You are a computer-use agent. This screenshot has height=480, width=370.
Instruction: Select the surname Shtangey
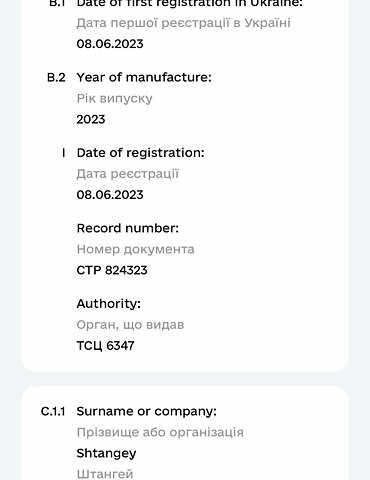[x=106, y=453]
